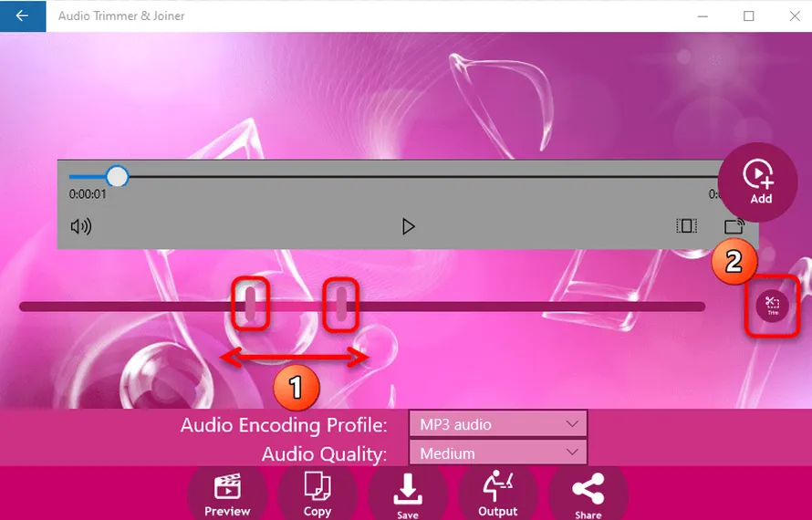Screen dimensions: 812x520
Task: Click the Share button
Action: click(588, 495)
